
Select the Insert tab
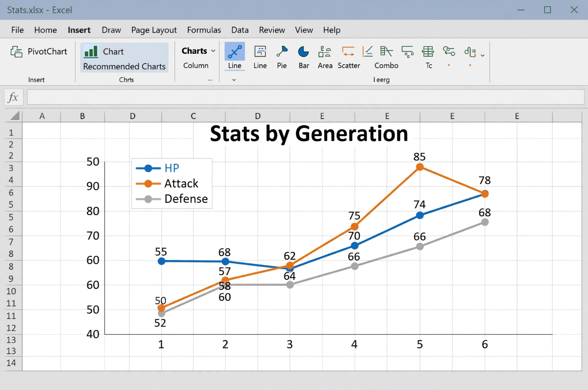pos(79,30)
